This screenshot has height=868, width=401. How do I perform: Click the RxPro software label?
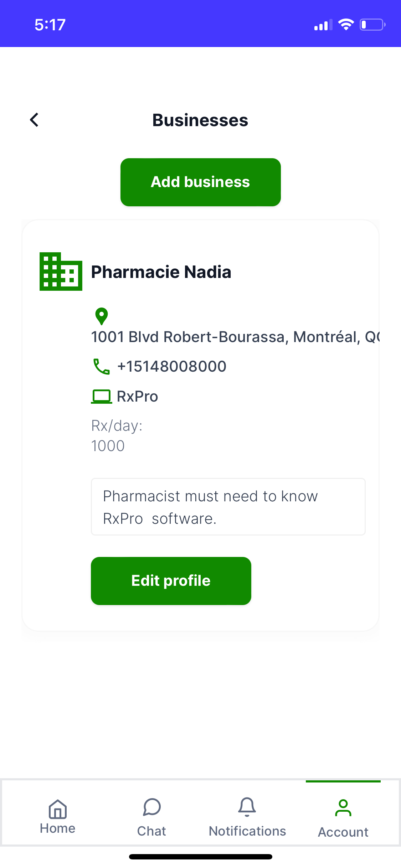(x=137, y=396)
